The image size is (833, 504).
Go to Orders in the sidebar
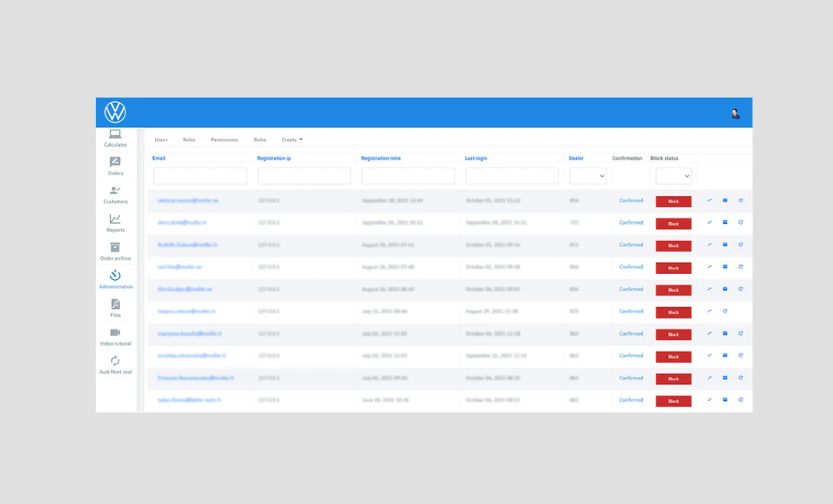115,162
